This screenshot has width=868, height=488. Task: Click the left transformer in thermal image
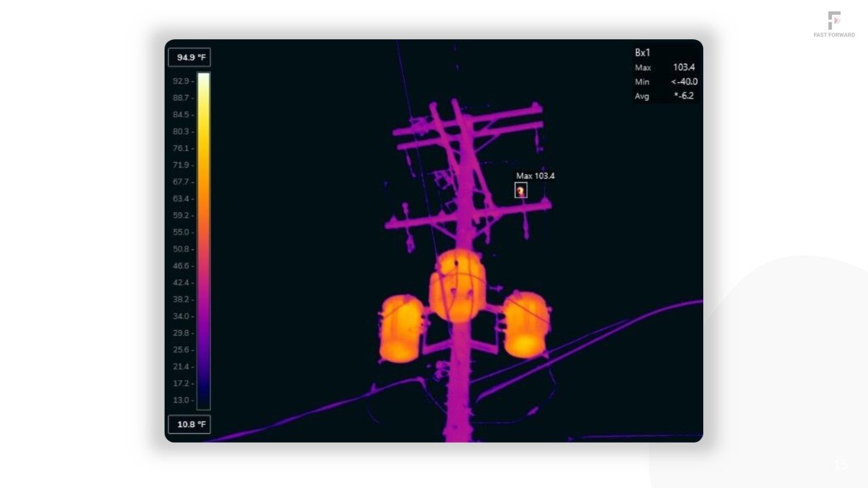click(401, 329)
